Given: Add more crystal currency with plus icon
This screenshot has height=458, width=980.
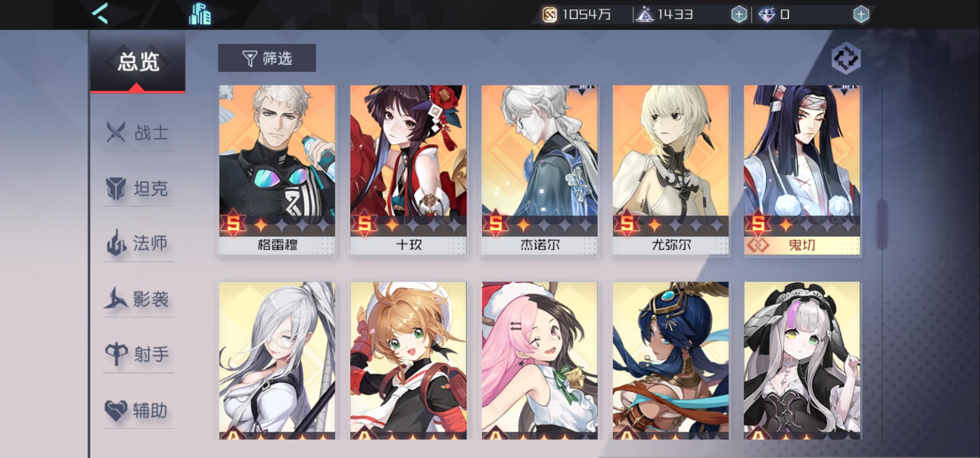Looking at the screenshot, I should point(739,15).
